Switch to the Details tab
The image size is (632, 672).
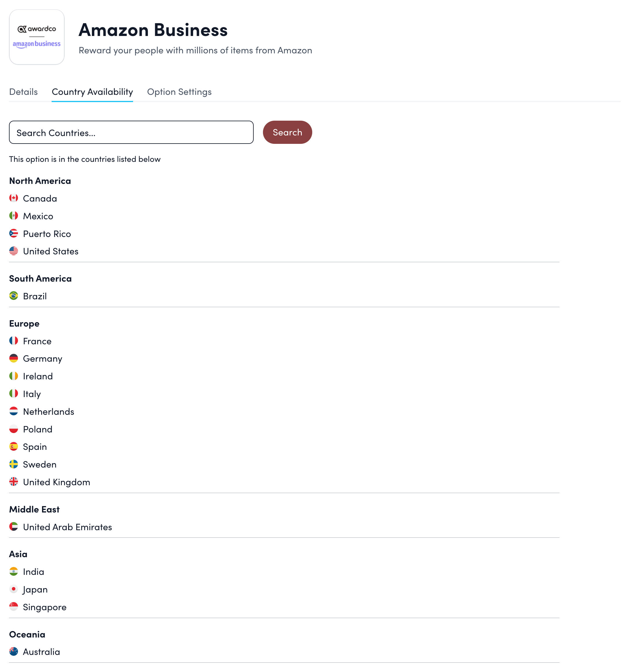(x=23, y=92)
